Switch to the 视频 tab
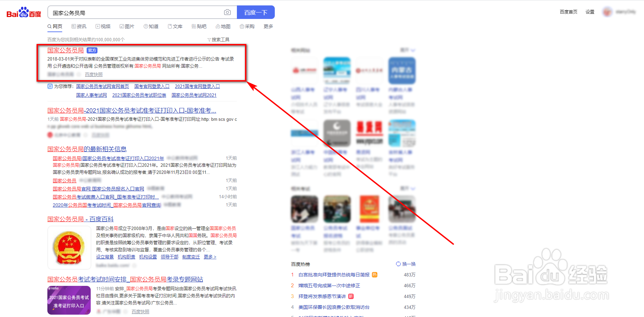The height and width of the screenshot is (317, 644). (103, 26)
